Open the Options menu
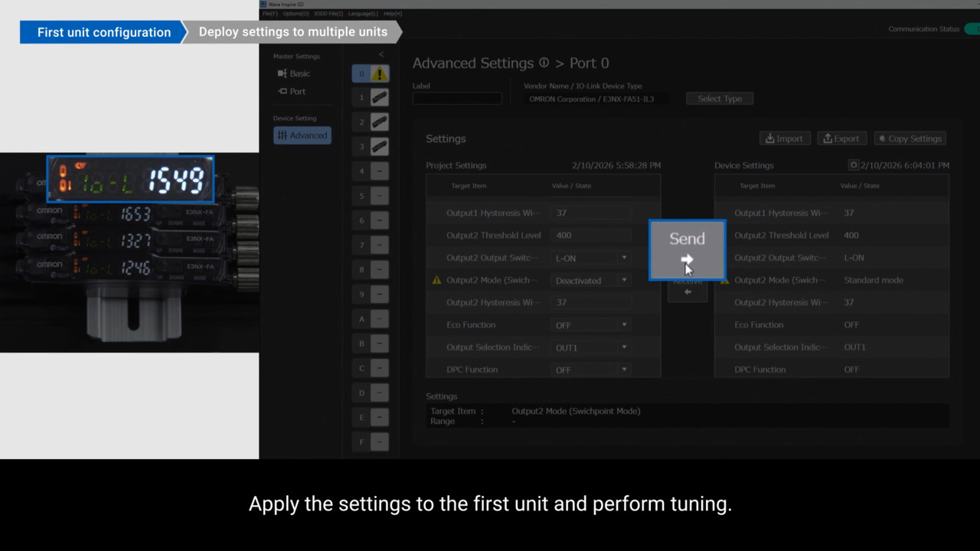This screenshot has width=980, height=551. tap(296, 14)
